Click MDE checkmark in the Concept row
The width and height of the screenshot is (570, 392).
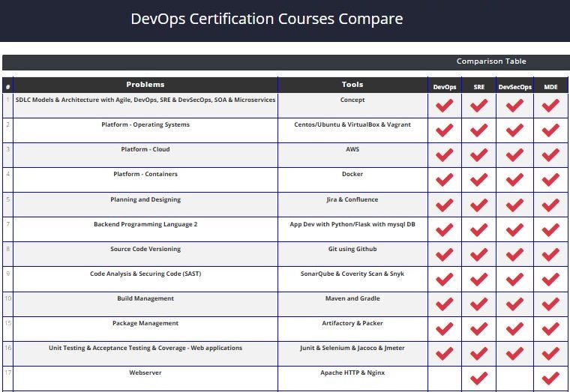tap(550, 106)
